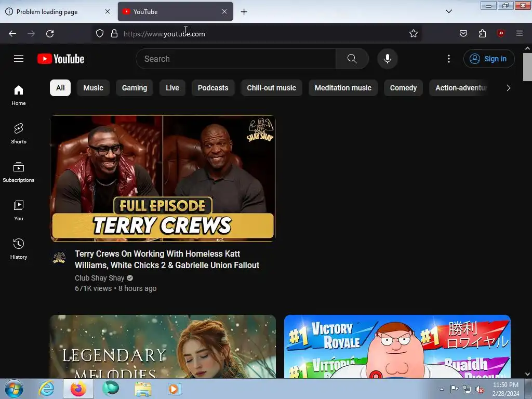Click the site padlock icon
Viewport: 532px width, 399px height.
114,34
